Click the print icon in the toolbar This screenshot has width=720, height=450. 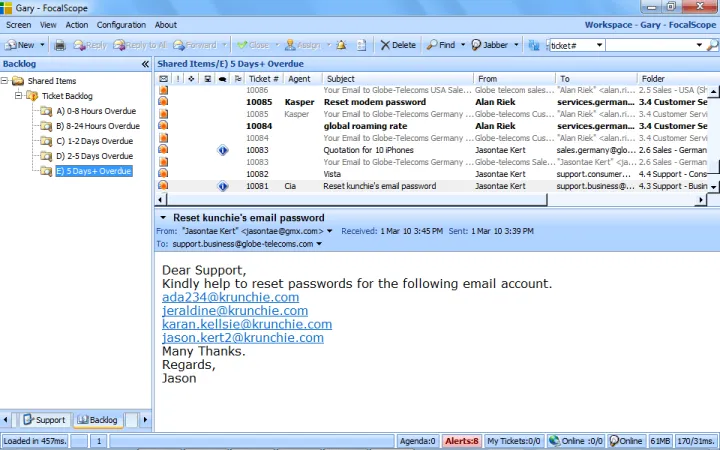click(60, 45)
